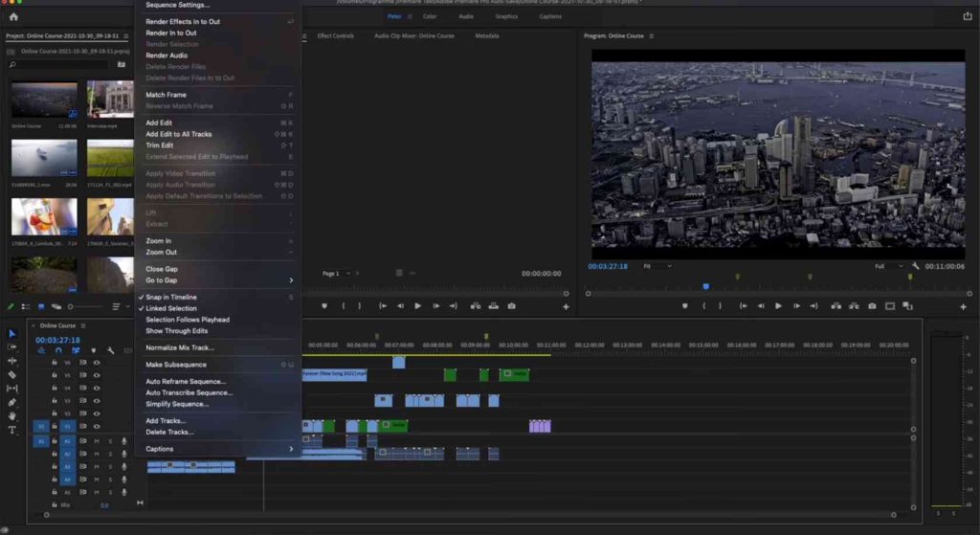Screen dimensions: 980x535
Task: Switch to Color workspace tab
Action: click(x=430, y=17)
